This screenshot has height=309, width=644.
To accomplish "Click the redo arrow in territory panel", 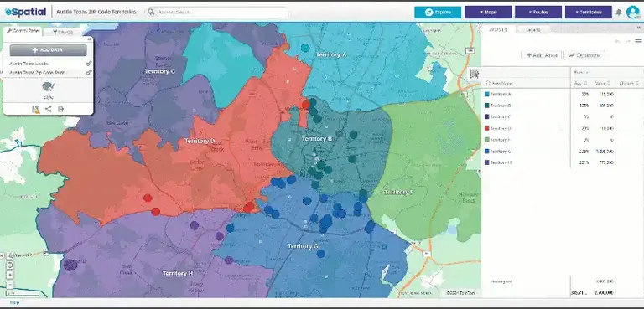I will [x=627, y=42].
